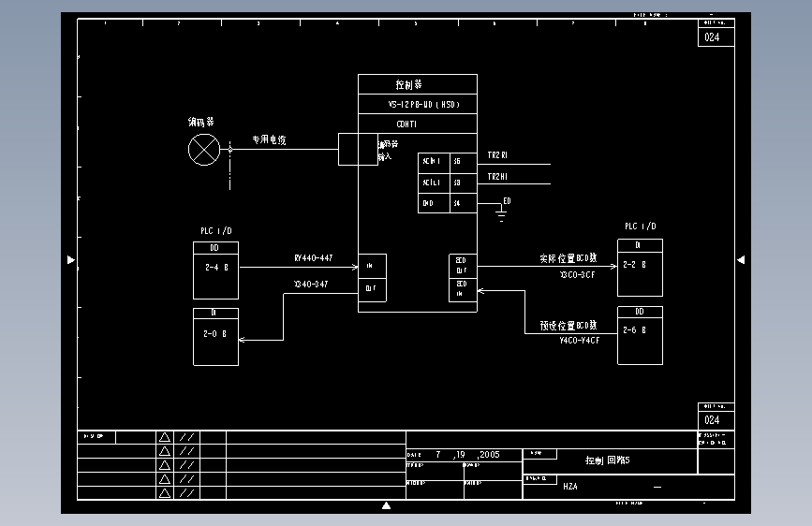The image size is (812, 526).
Task: Click the BCD IN box in the controller
Action: tap(463, 289)
